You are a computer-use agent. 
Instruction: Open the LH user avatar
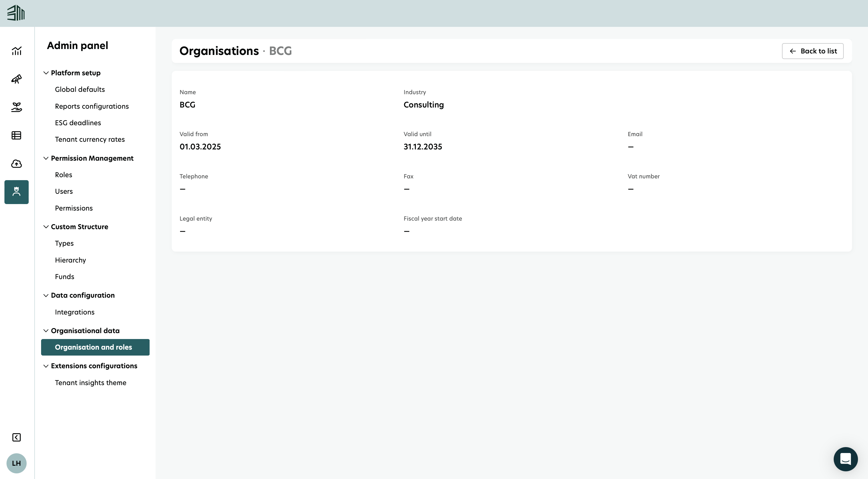[17, 463]
